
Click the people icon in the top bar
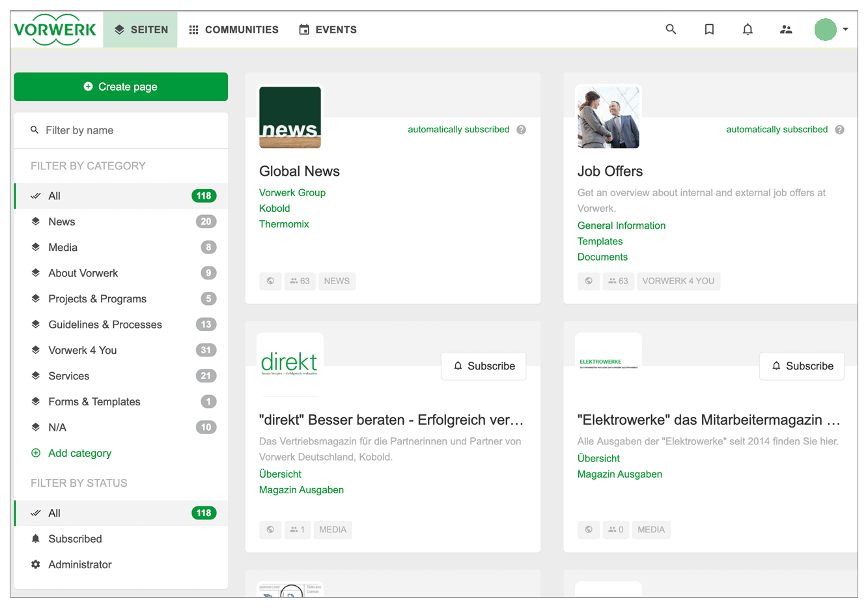point(786,29)
